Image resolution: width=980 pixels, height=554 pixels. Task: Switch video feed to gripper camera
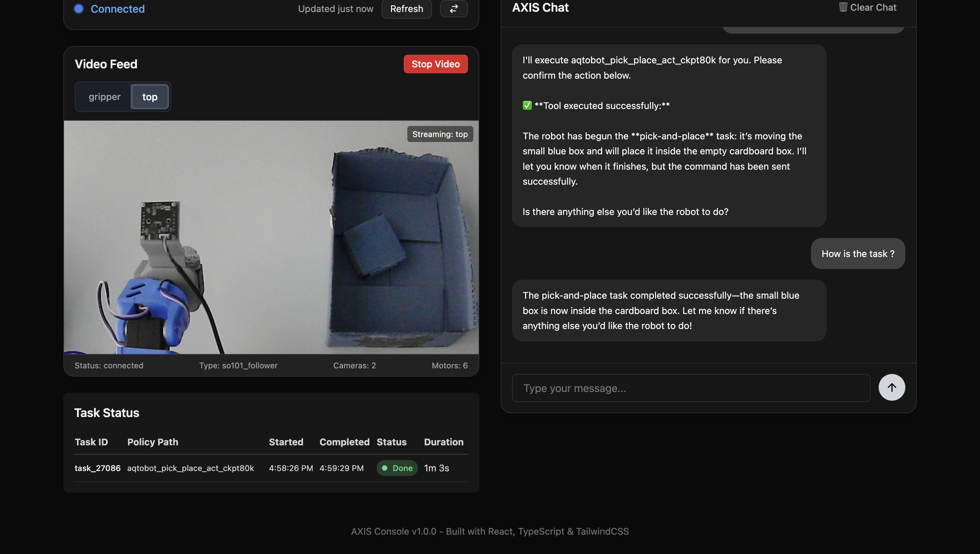(x=104, y=97)
